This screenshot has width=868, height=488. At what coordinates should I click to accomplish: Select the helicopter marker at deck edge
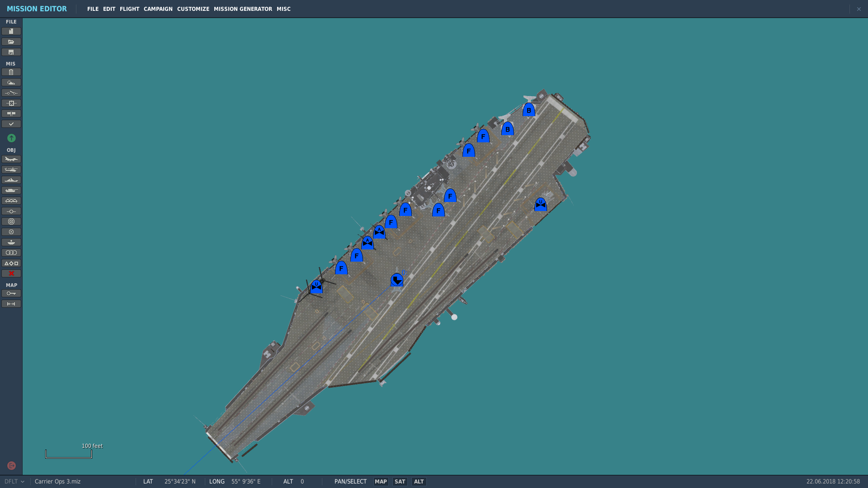click(x=316, y=286)
